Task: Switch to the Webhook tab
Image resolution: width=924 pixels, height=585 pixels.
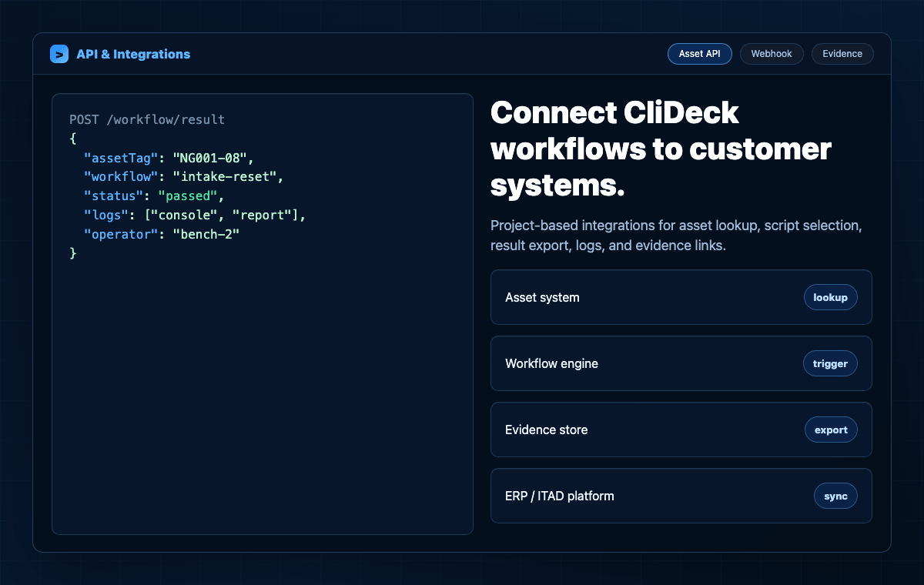Action: click(772, 54)
